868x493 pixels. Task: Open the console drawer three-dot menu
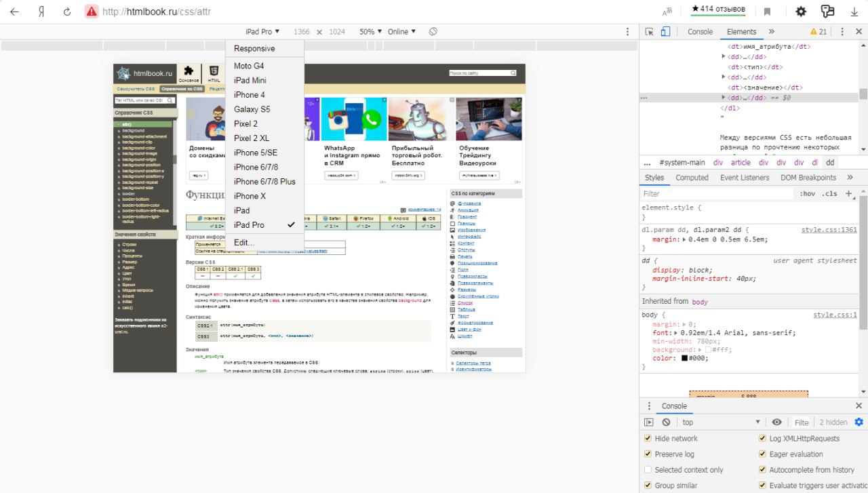[648, 406]
